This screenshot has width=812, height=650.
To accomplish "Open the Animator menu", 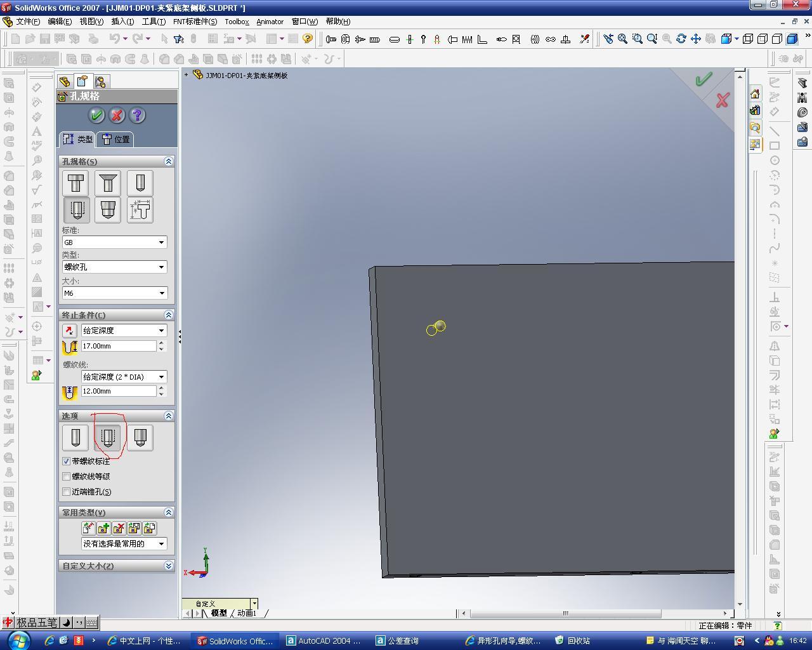I will [x=270, y=22].
